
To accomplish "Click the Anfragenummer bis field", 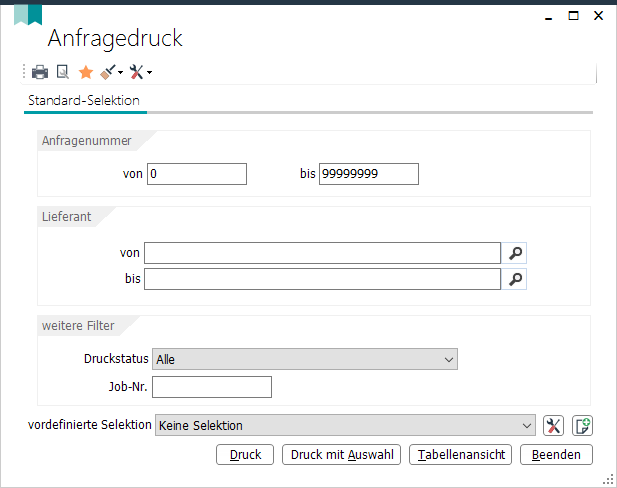I will pyautogui.click(x=369, y=174).
